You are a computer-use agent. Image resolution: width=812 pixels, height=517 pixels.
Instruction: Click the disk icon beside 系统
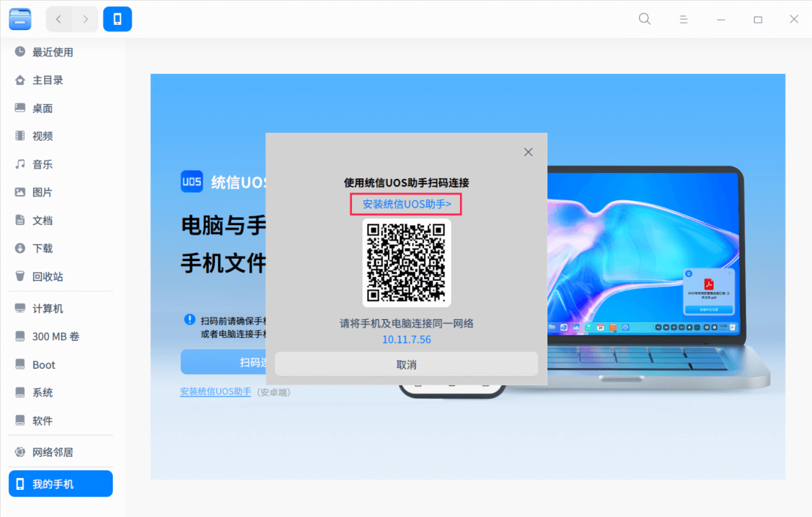tap(20, 392)
